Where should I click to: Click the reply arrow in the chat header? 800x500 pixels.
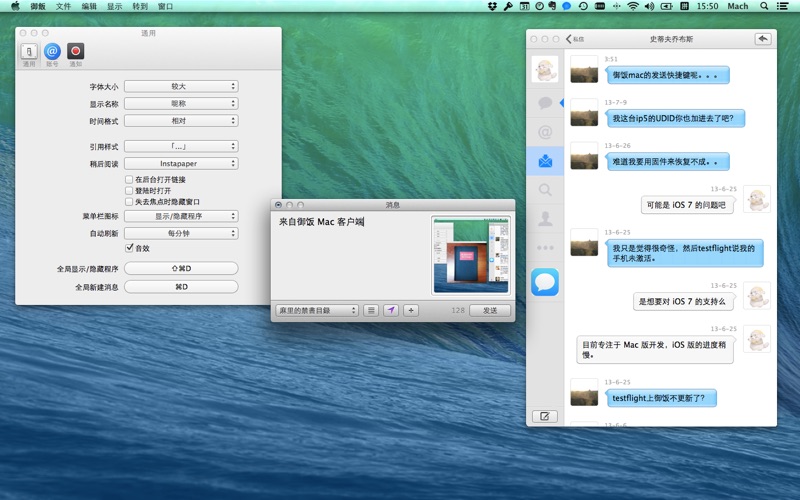[763, 39]
